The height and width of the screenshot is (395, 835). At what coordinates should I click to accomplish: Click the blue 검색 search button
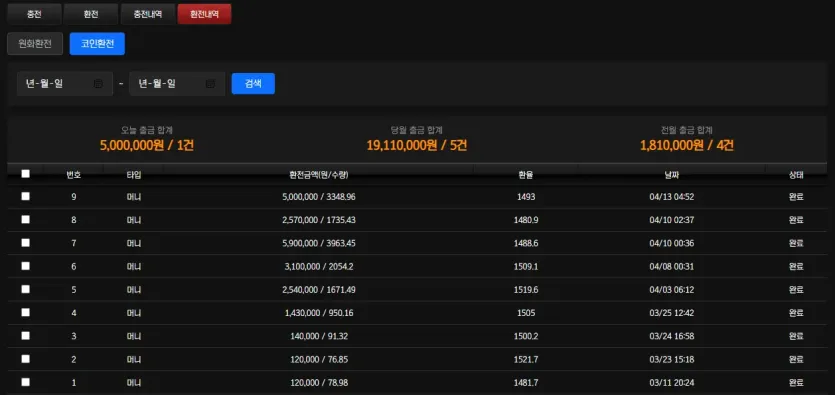(253, 84)
